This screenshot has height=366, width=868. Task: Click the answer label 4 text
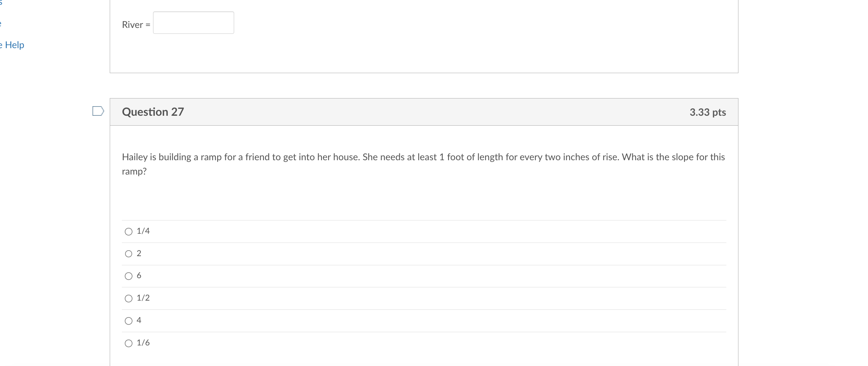click(x=139, y=320)
